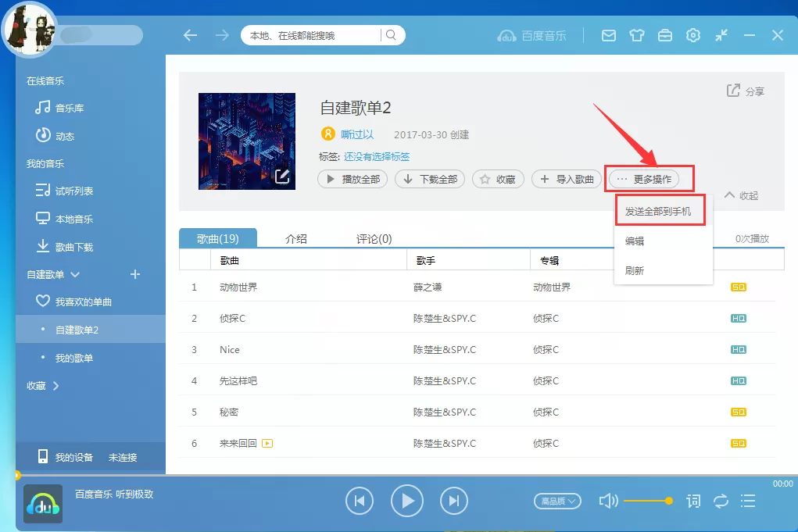Click artist 薛之谦
The image size is (798, 532).
pyautogui.click(x=428, y=287)
